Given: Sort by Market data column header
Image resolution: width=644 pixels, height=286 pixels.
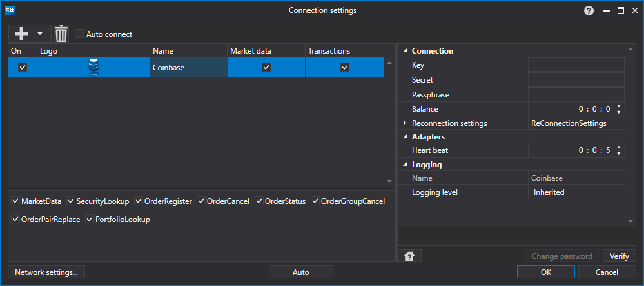Looking at the screenshot, I should coord(266,51).
